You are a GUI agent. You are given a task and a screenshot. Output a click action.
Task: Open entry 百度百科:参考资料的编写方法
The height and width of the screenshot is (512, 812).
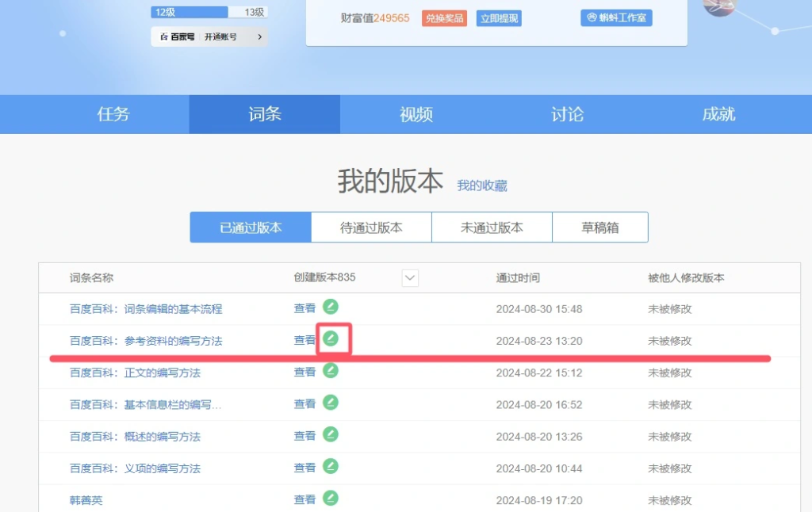pos(146,341)
